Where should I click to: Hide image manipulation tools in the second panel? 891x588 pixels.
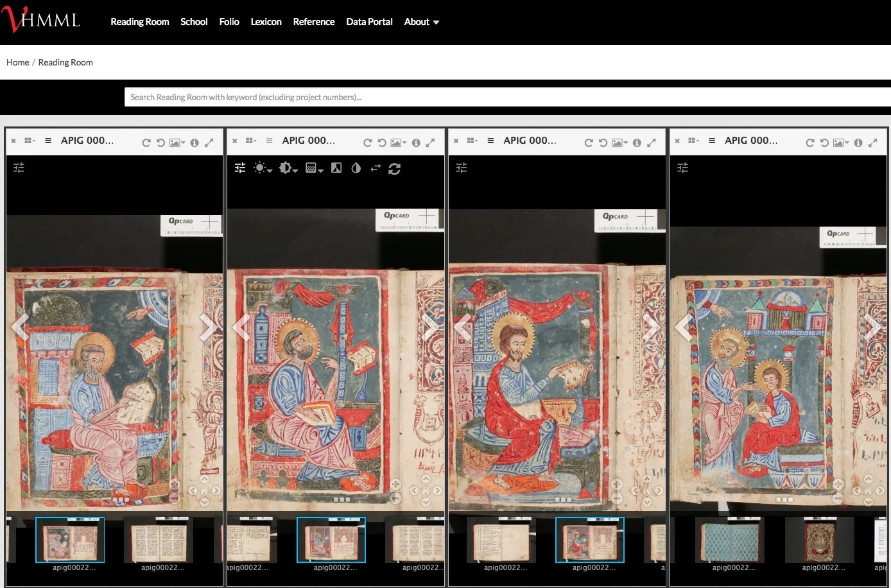point(240,168)
